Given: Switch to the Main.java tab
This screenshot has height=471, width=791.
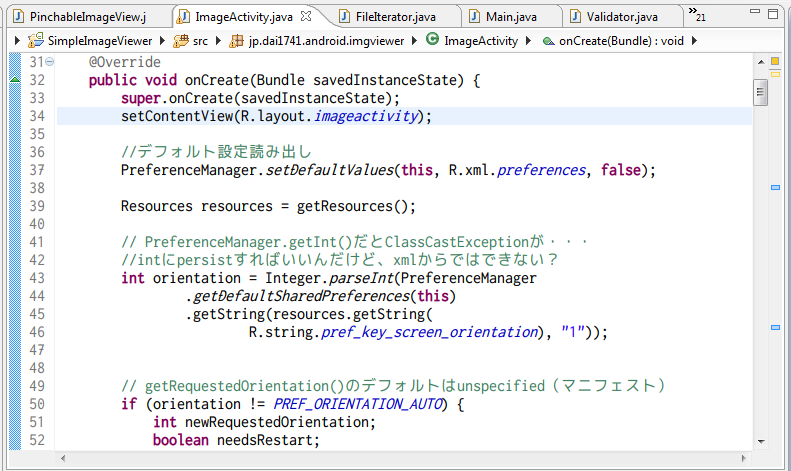Looking at the screenshot, I should point(511,17).
